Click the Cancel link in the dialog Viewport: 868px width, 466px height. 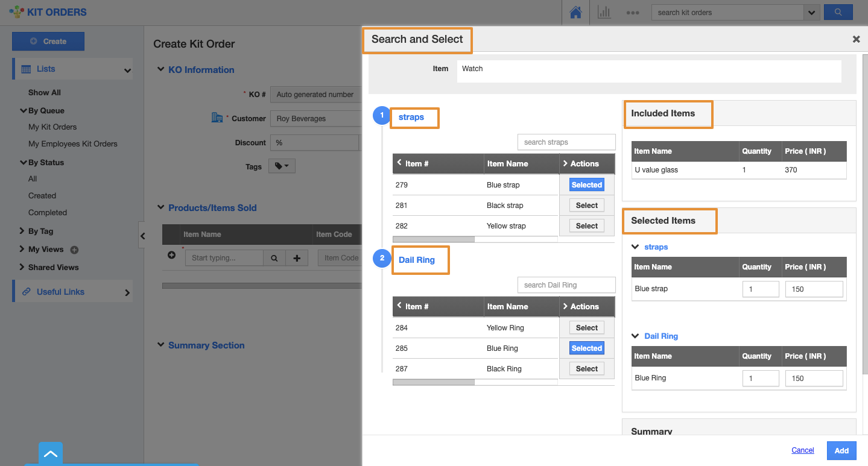[x=802, y=450]
